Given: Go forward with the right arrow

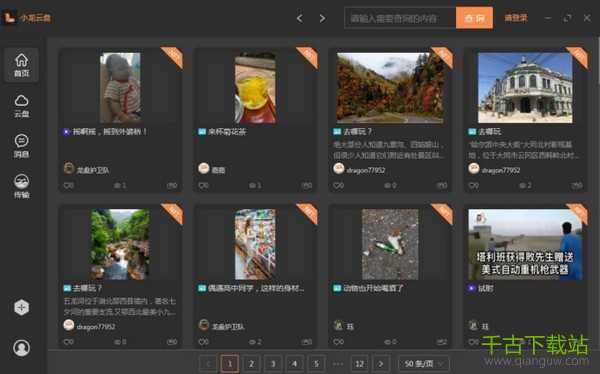Looking at the screenshot, I should pyautogui.click(x=322, y=18).
